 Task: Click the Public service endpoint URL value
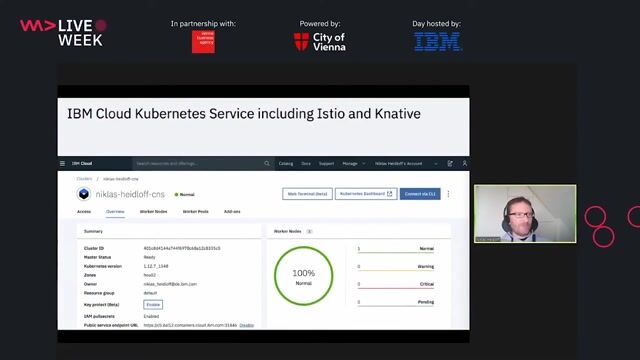point(190,325)
